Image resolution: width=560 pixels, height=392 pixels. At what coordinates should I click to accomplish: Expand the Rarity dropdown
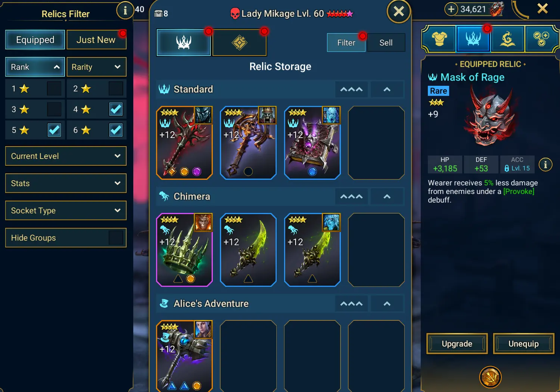[96, 67]
